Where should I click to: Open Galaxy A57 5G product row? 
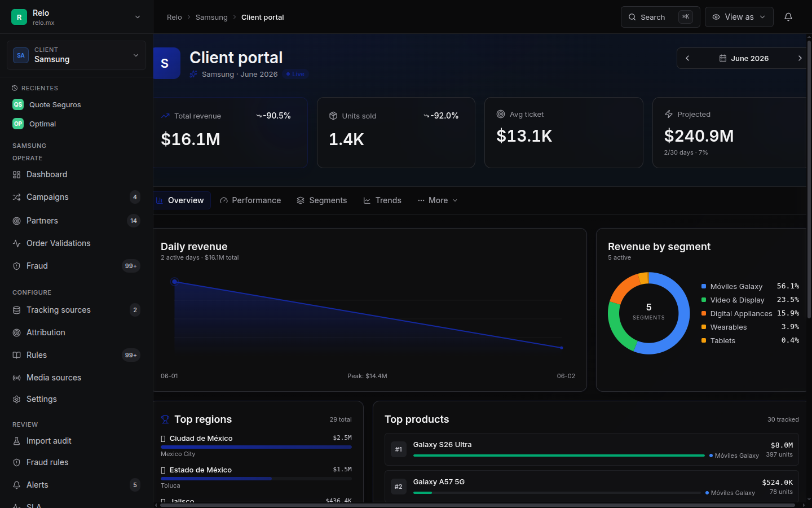[592, 486]
